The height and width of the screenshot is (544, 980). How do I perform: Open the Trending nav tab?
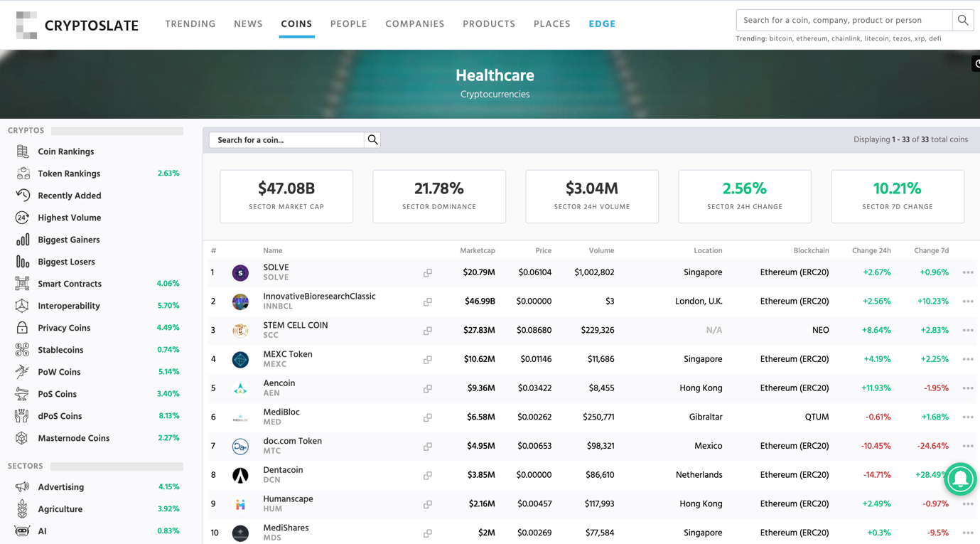click(x=190, y=24)
